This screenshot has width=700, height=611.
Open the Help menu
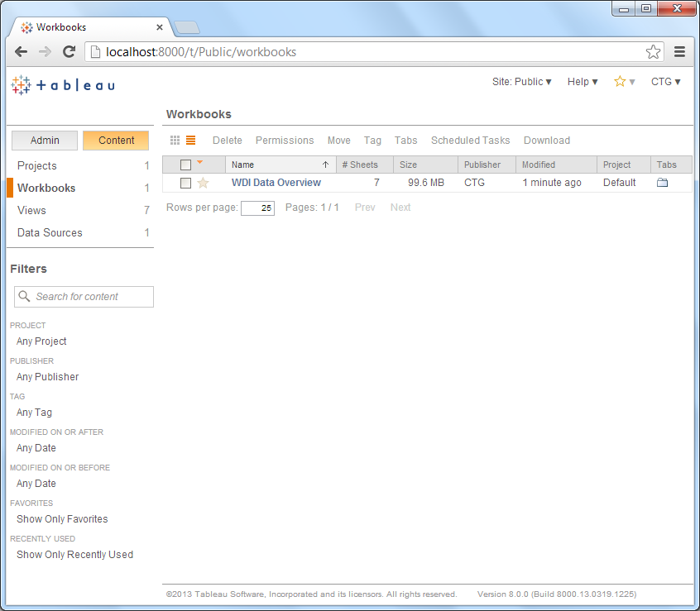(x=582, y=81)
